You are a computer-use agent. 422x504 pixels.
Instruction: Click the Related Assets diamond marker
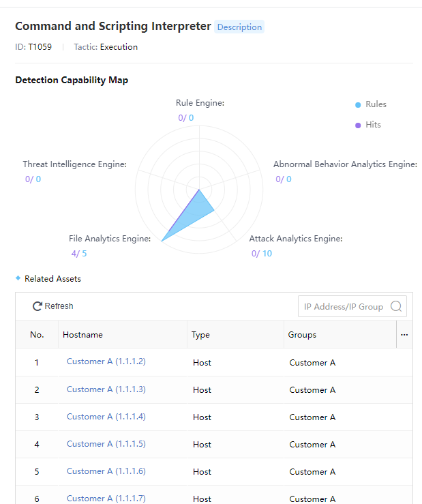click(x=18, y=278)
